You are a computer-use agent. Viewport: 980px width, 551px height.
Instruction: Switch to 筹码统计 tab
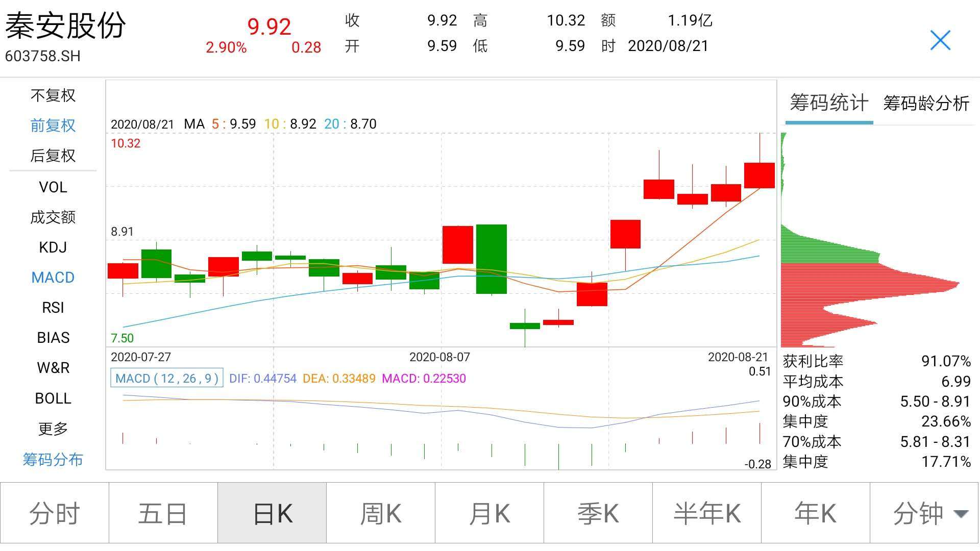pos(828,104)
